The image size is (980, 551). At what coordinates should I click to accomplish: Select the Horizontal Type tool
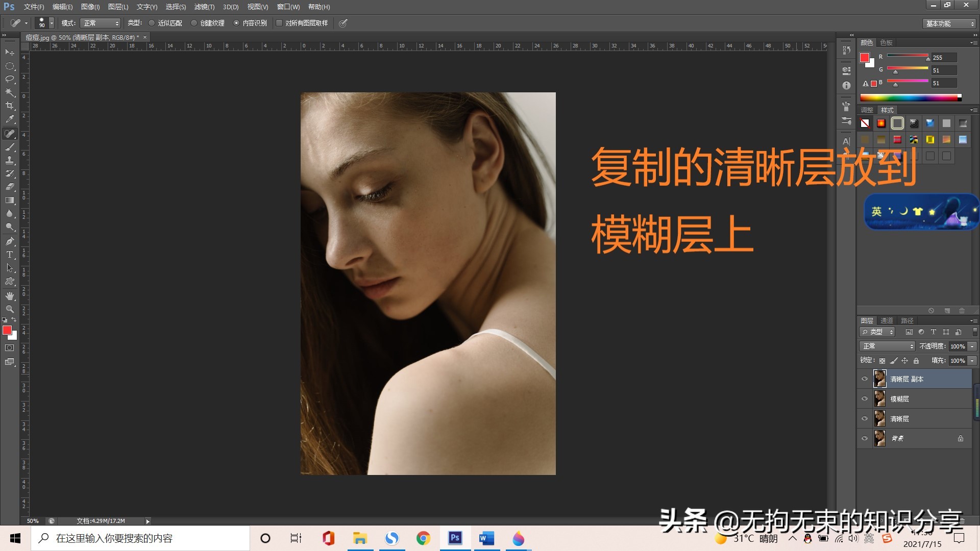point(10,254)
